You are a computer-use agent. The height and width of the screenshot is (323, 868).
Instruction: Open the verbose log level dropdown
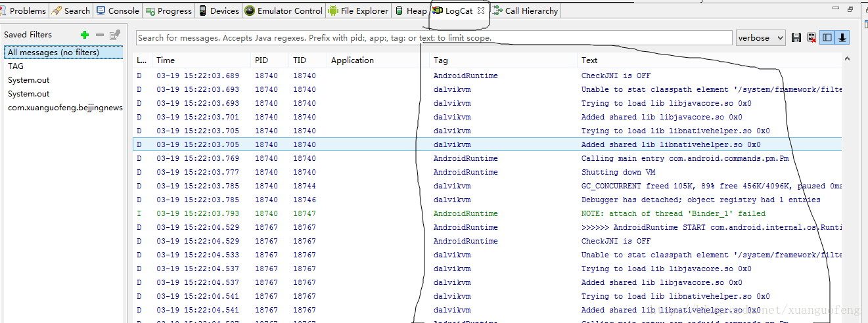point(760,38)
